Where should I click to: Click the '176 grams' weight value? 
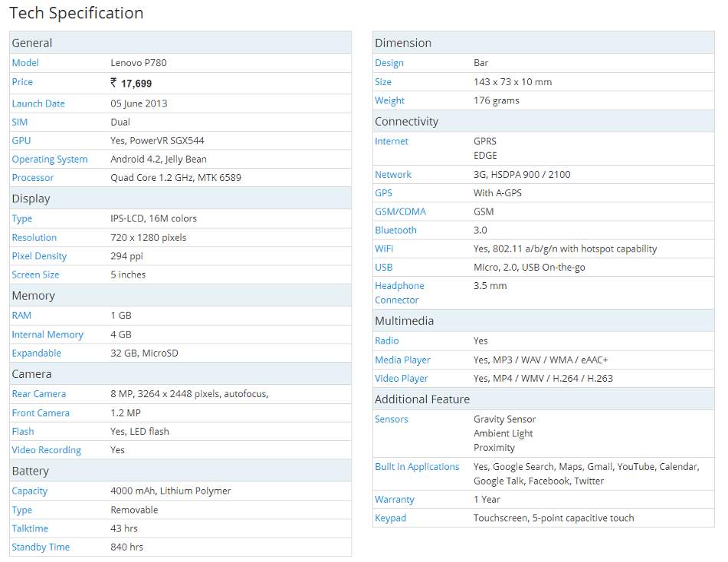[497, 100]
